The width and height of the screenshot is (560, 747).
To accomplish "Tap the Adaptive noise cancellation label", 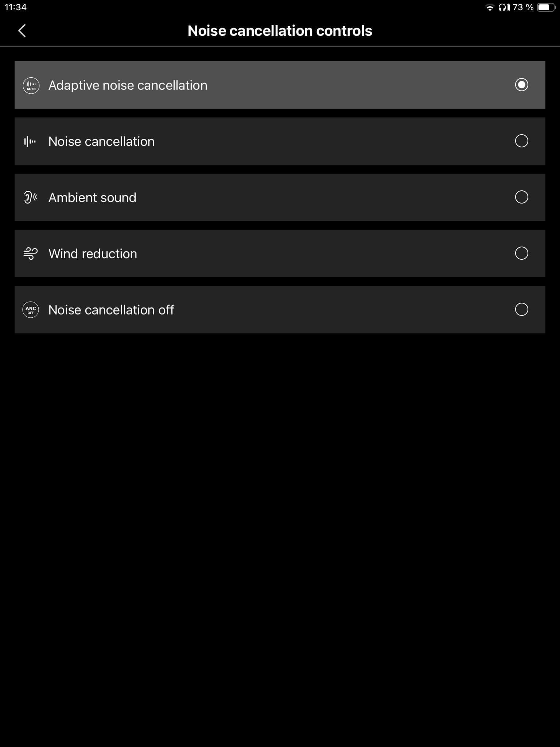I will click(128, 85).
